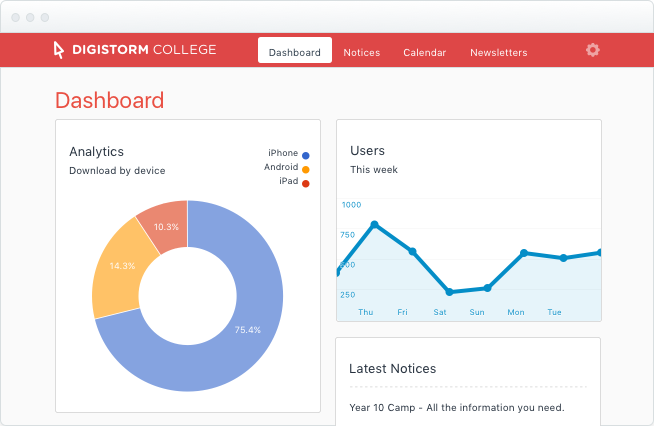Click the iPhone legend label
654x426 pixels.
coord(283,153)
